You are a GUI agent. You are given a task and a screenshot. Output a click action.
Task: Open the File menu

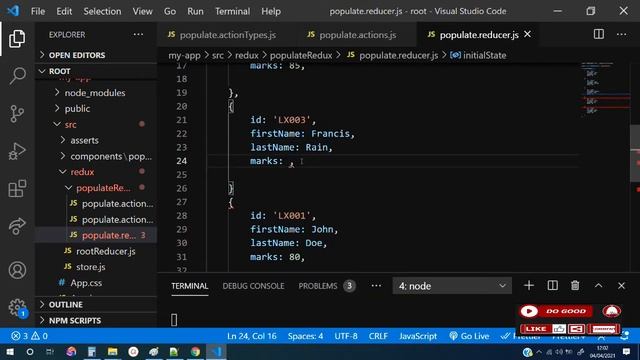(x=38, y=11)
